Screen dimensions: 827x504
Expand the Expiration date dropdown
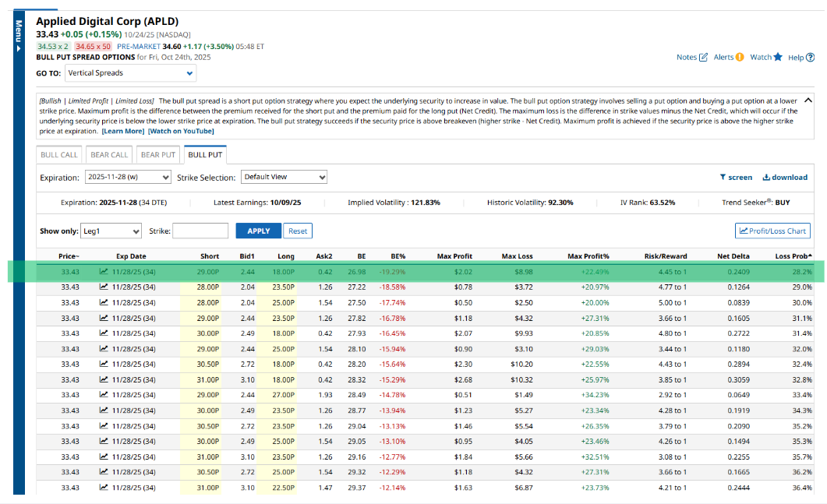tap(127, 178)
